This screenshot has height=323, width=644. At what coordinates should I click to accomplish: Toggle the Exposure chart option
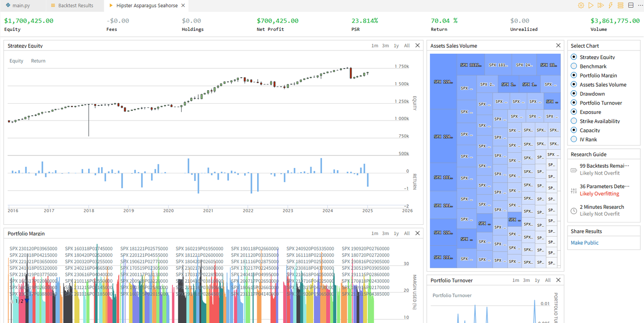click(x=574, y=112)
